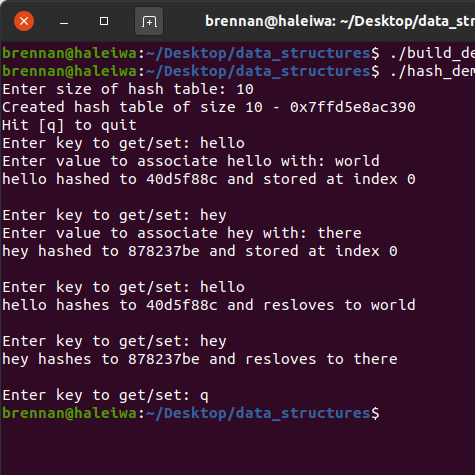Click the ./build_de command on first line
Screen dimensions: 475x475
point(432,53)
